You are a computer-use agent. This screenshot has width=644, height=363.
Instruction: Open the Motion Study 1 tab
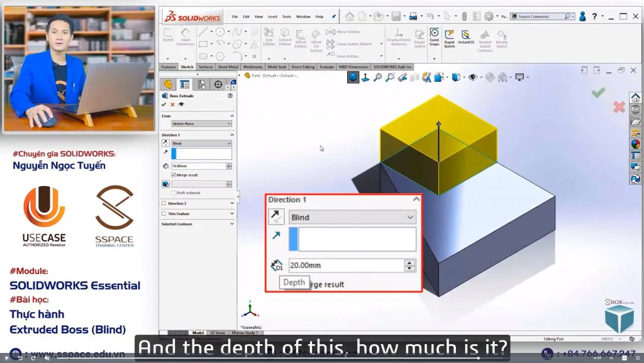[245, 333]
